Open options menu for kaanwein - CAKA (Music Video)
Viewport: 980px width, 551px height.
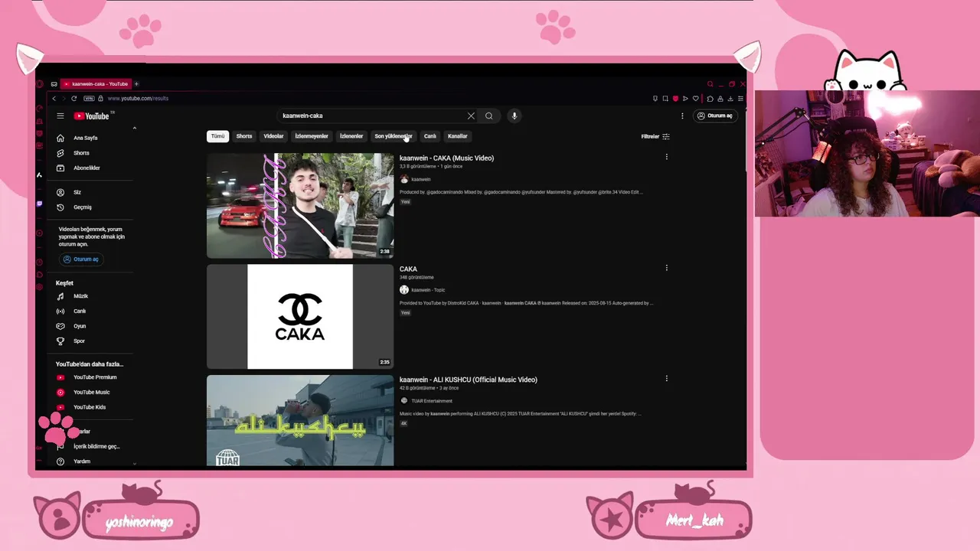click(x=666, y=157)
